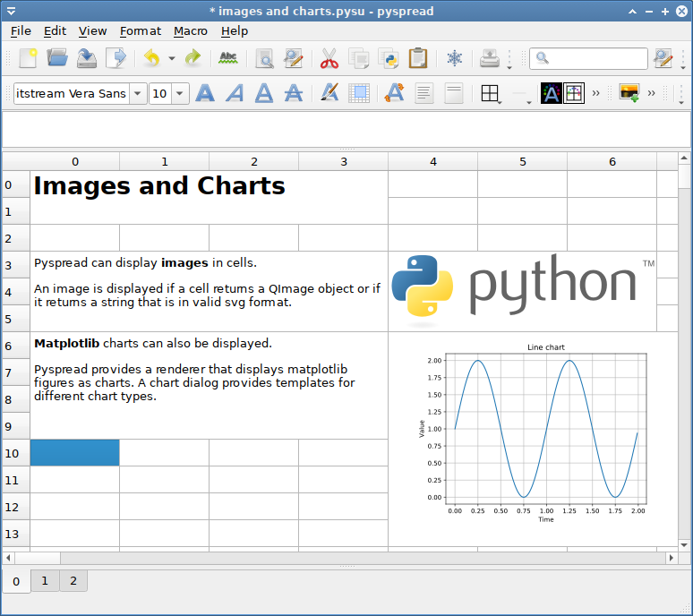Open the Format menu

140,30
